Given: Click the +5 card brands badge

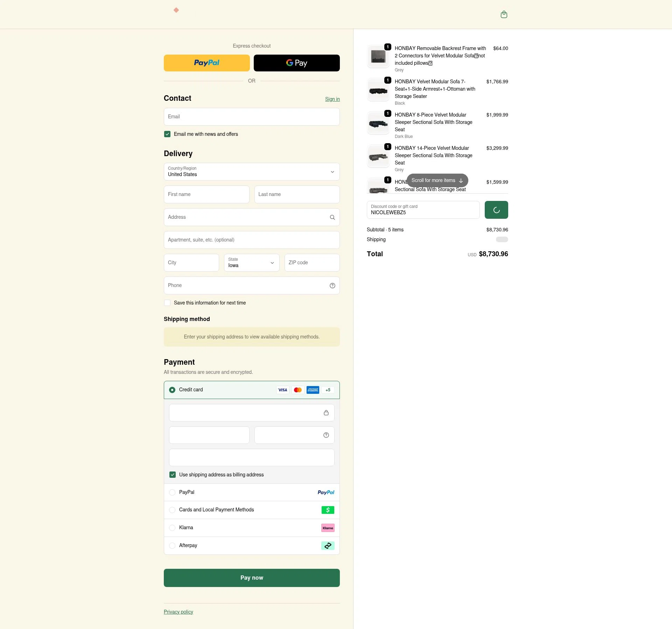Looking at the screenshot, I should click(x=328, y=390).
